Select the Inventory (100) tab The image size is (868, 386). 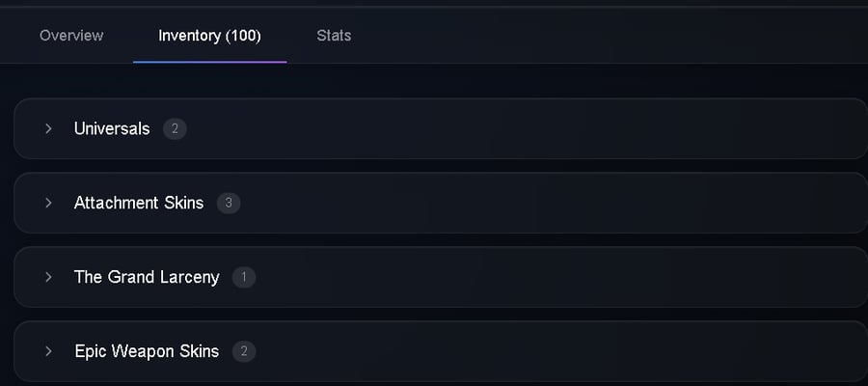coord(209,36)
